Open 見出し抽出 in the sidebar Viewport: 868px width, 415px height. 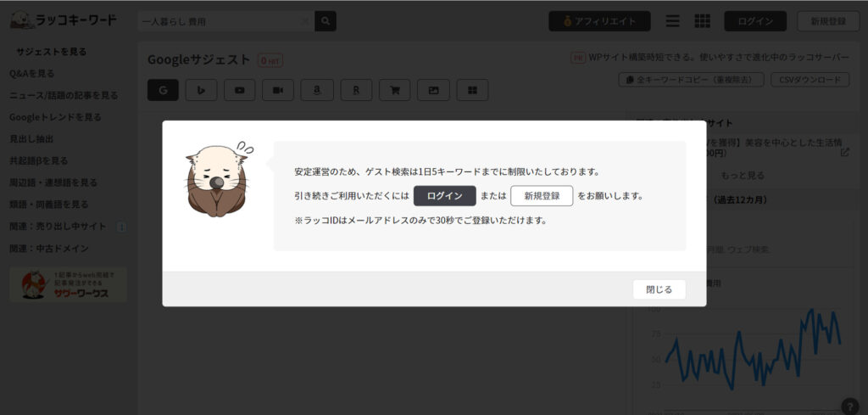31,139
